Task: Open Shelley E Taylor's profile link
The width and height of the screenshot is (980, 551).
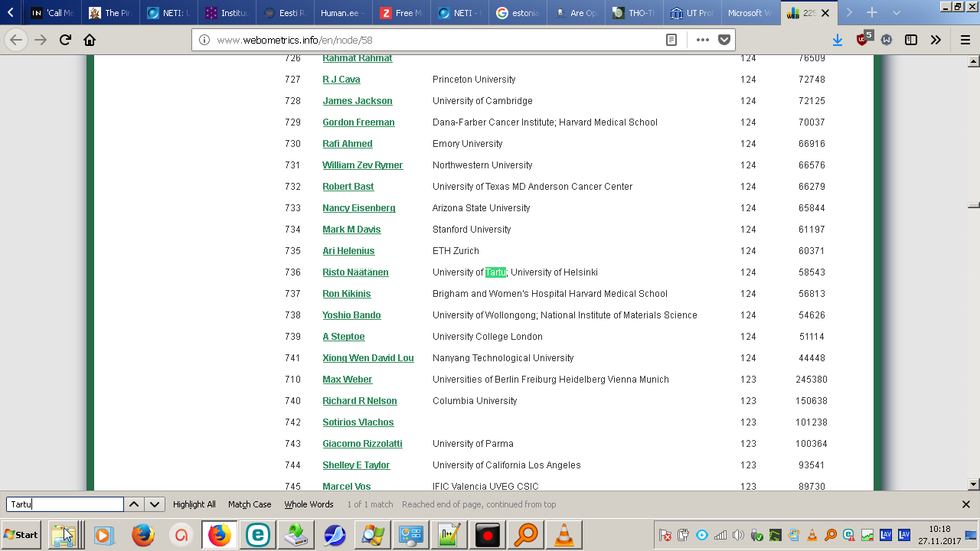Action: [356, 465]
